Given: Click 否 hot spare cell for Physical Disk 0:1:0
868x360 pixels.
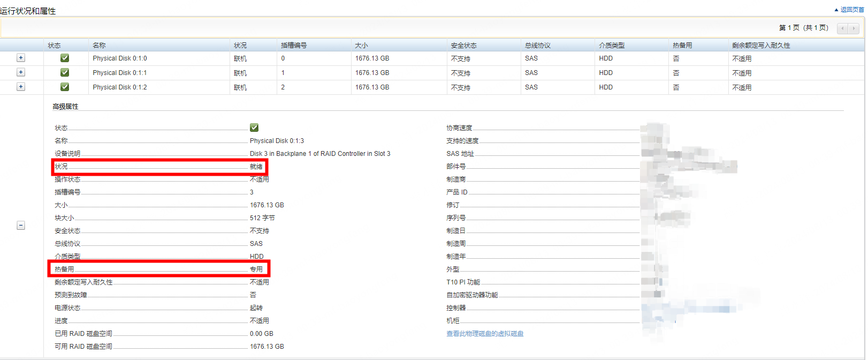Looking at the screenshot, I should point(676,58).
